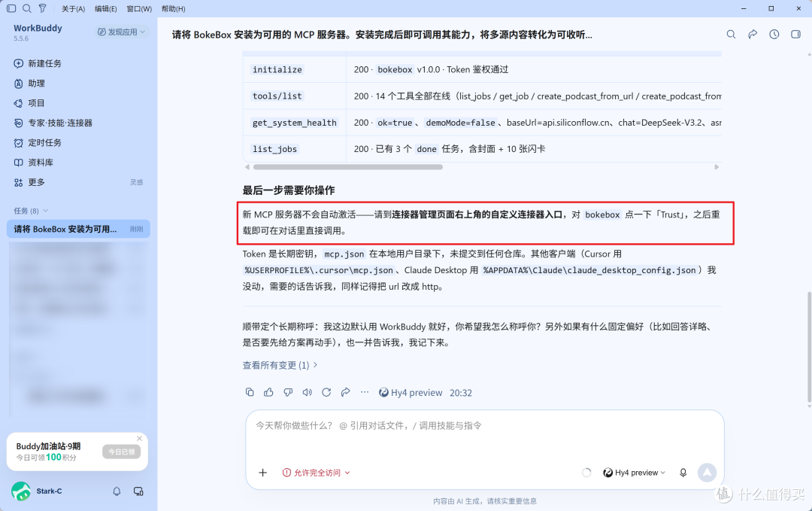Click the device icon beside the notification bell
812x511 pixels.
pos(138,491)
